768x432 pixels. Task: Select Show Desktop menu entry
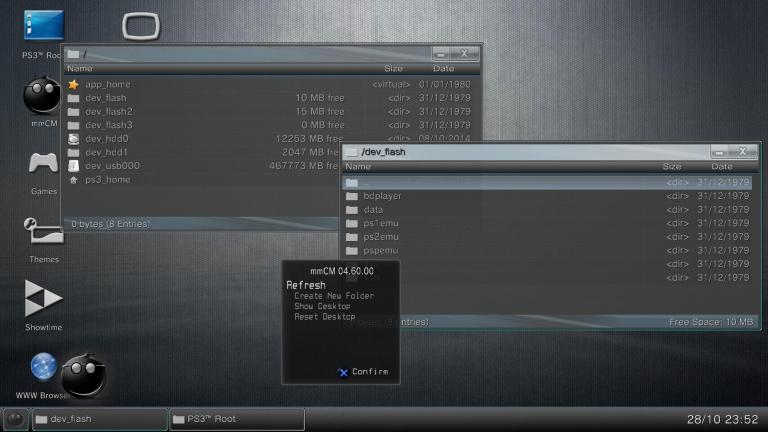(322, 306)
